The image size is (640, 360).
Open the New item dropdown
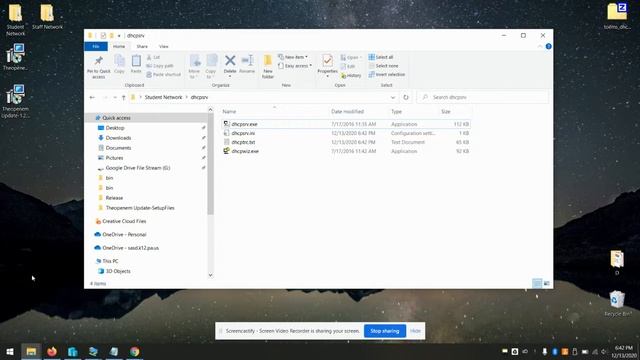(x=293, y=57)
